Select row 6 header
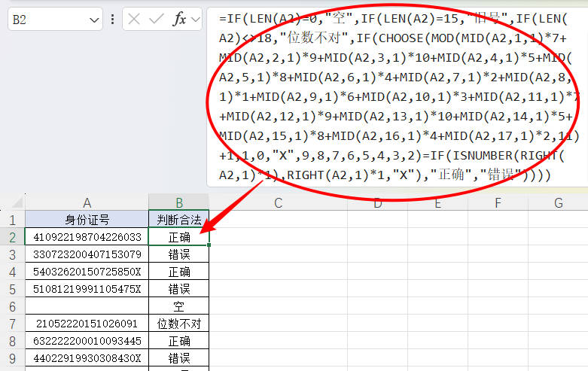Viewport: 588px width, 371px height. point(12,306)
